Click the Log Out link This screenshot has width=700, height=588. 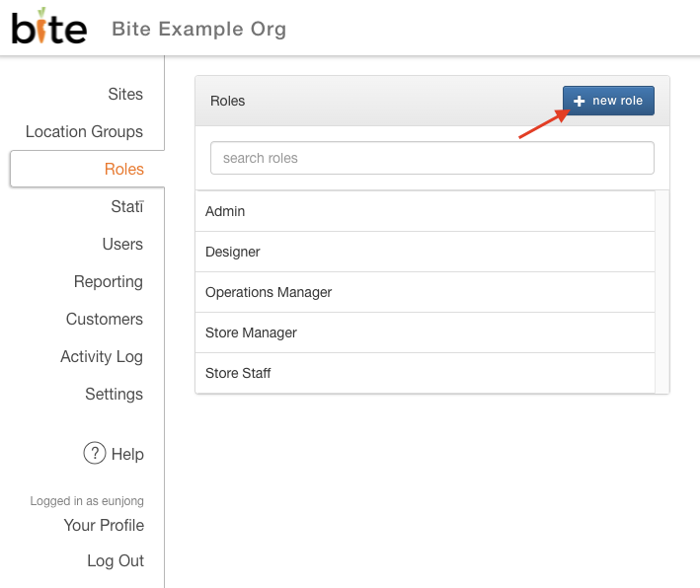point(116,561)
